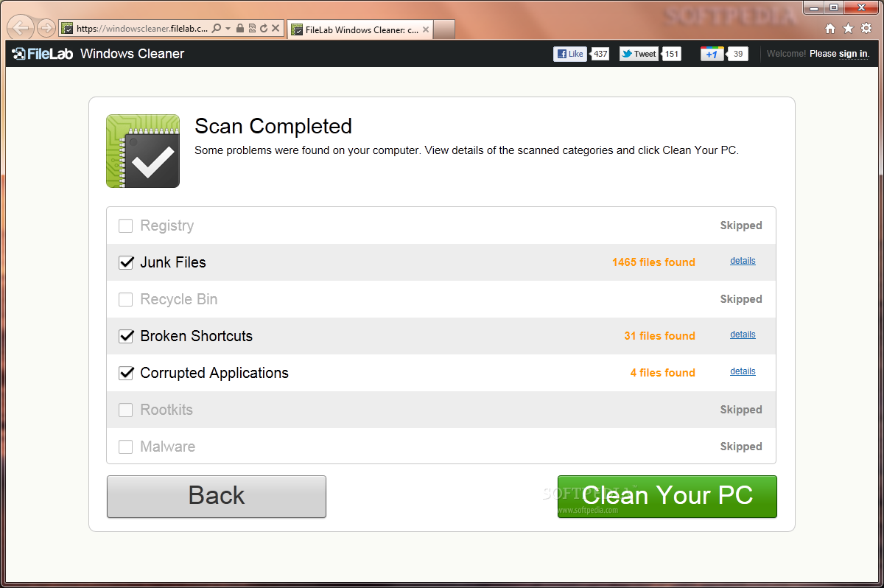Toggle the Malware checkbox
The width and height of the screenshot is (884, 588).
126,447
